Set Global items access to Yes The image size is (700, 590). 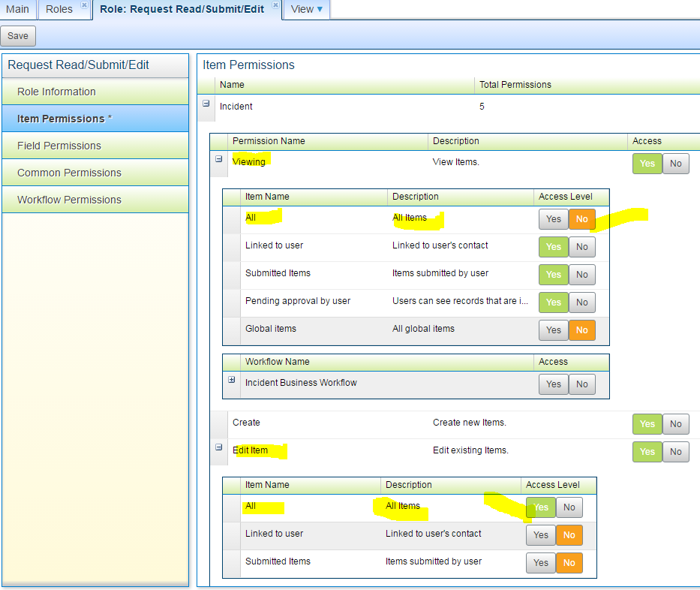(x=554, y=330)
